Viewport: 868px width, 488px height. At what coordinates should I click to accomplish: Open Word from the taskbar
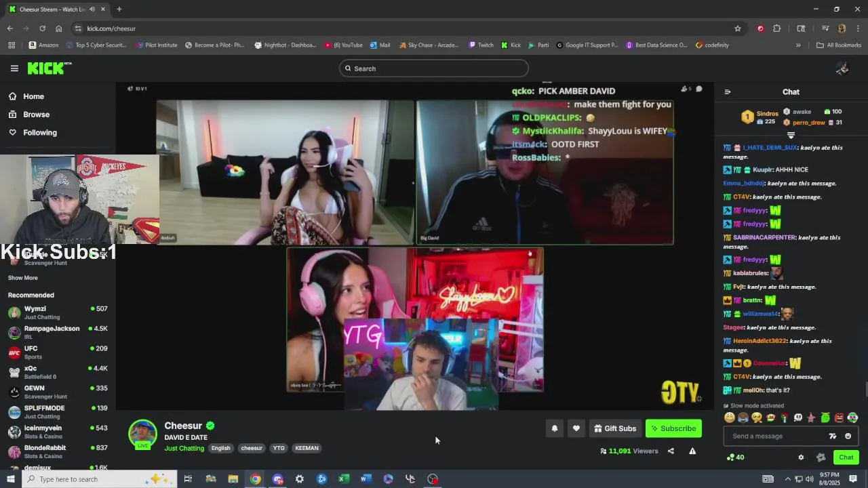366,479
